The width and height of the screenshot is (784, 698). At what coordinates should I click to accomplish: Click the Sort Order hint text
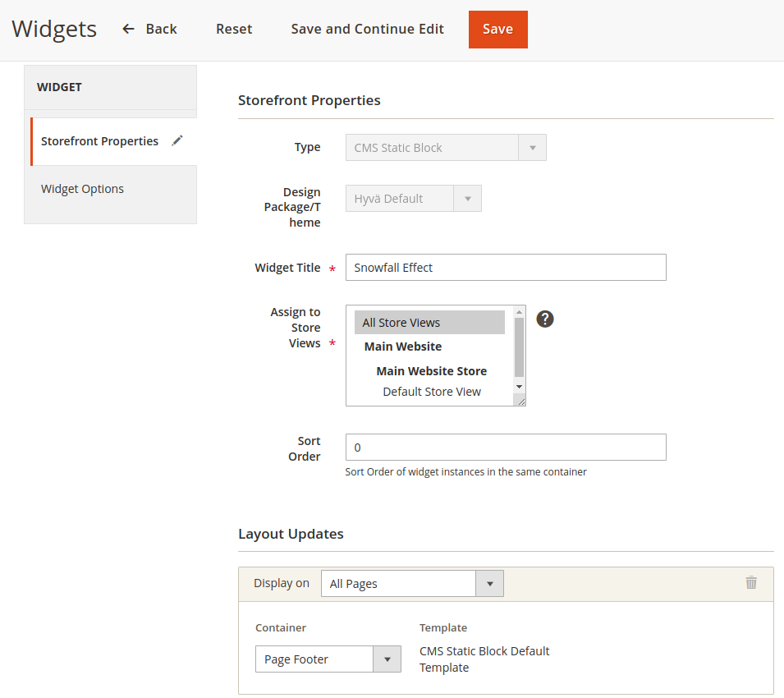tap(465, 472)
